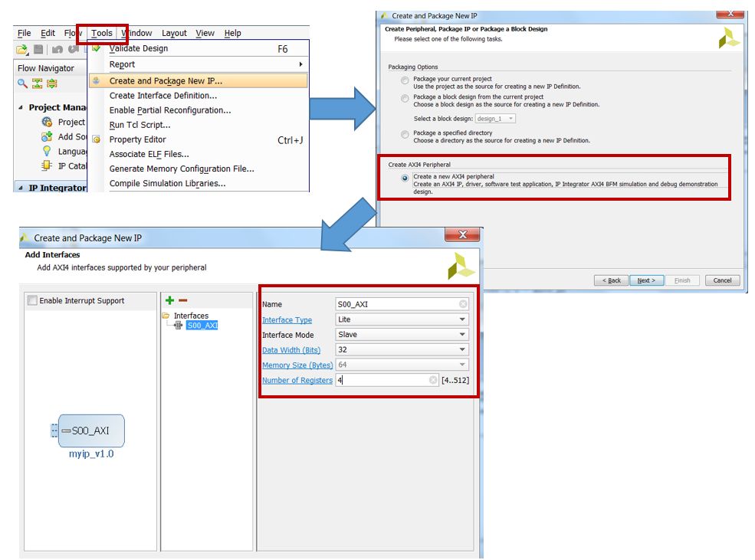Click the open project folder toolbar icon

22,49
